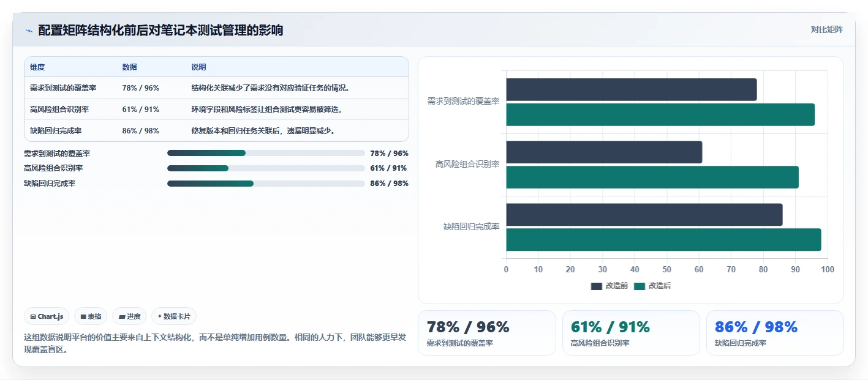Click the 改造前 dark legend color box
868x380 pixels.
pos(597,286)
